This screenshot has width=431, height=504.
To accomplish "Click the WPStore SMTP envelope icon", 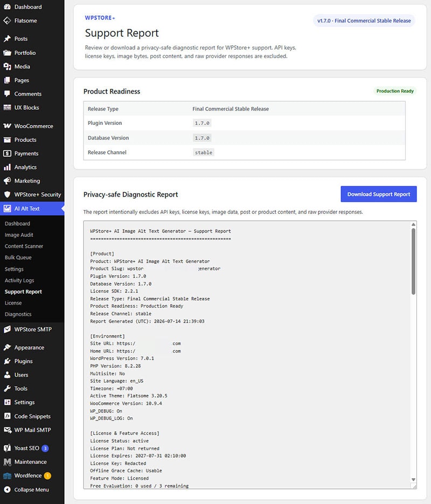I will pyautogui.click(x=7, y=329).
